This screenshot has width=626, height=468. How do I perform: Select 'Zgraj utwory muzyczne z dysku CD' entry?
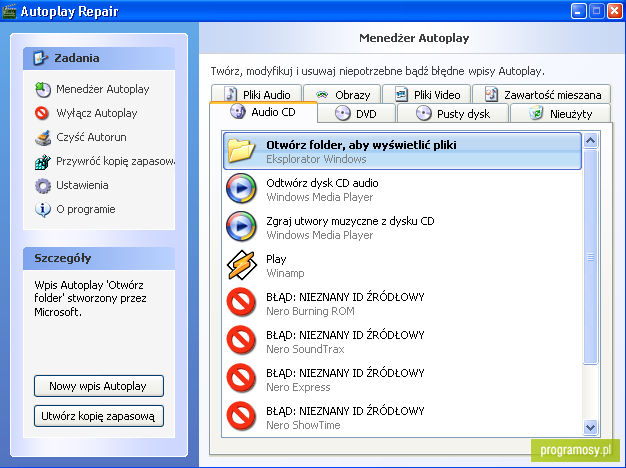point(402,227)
